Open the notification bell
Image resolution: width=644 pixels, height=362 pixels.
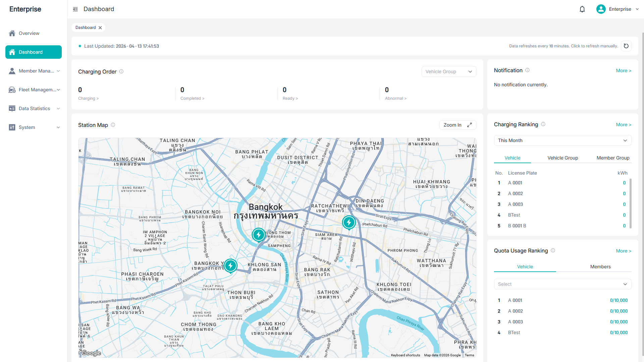(x=582, y=9)
